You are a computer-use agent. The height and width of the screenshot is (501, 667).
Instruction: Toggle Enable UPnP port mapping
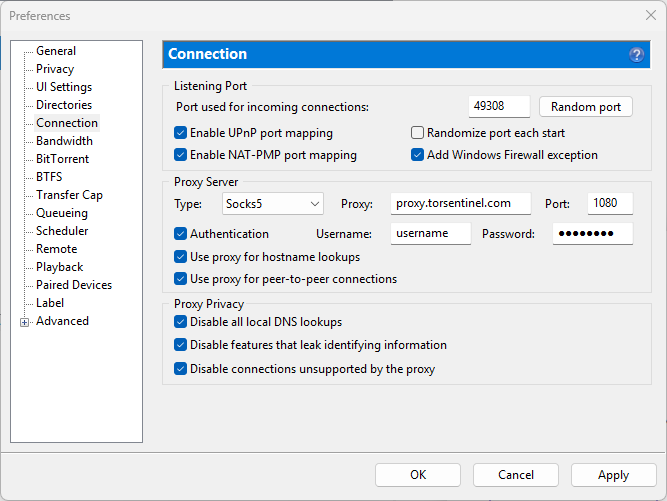(180, 133)
